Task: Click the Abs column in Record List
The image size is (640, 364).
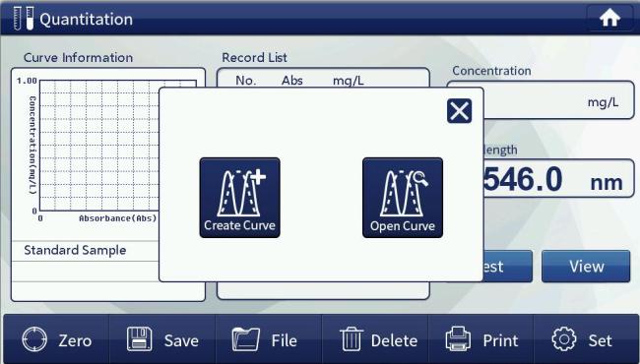Action: (291, 81)
